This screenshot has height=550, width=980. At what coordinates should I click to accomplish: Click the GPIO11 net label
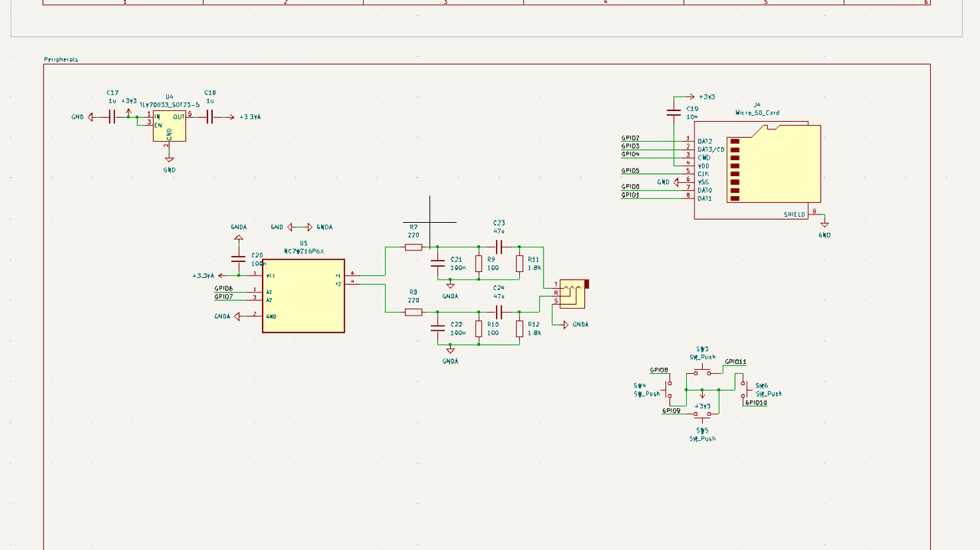pos(735,362)
